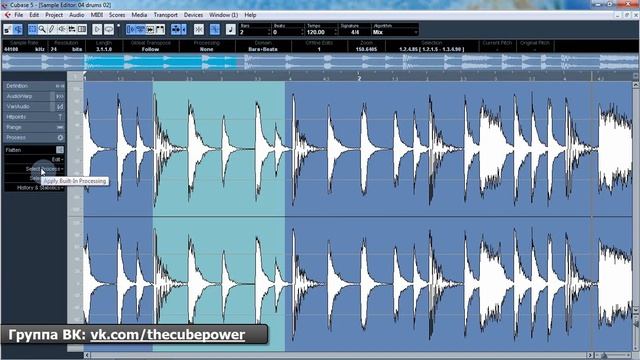
Task: Expand the Definition inspector tab
Action: pyautogui.click(x=34, y=86)
